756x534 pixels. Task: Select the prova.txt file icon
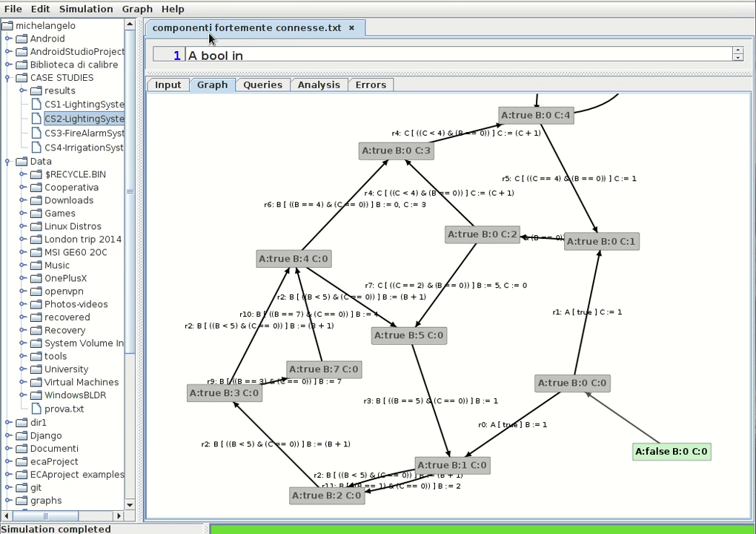point(36,409)
